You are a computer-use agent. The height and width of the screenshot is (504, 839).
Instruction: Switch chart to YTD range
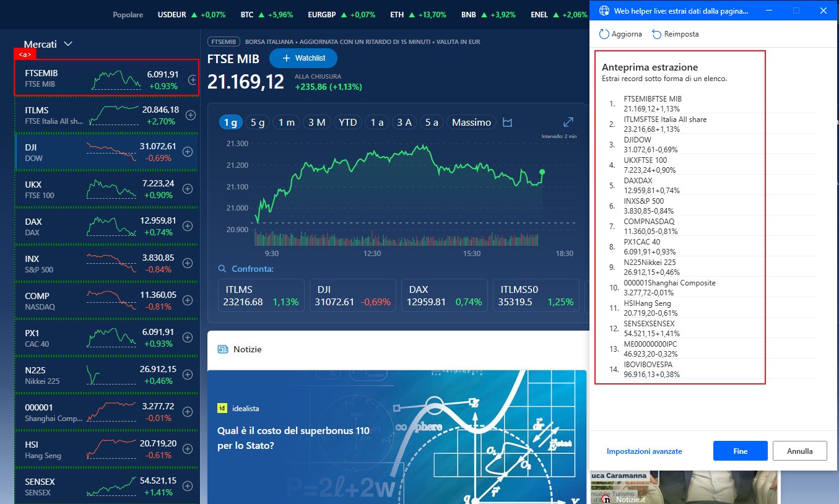coord(348,123)
